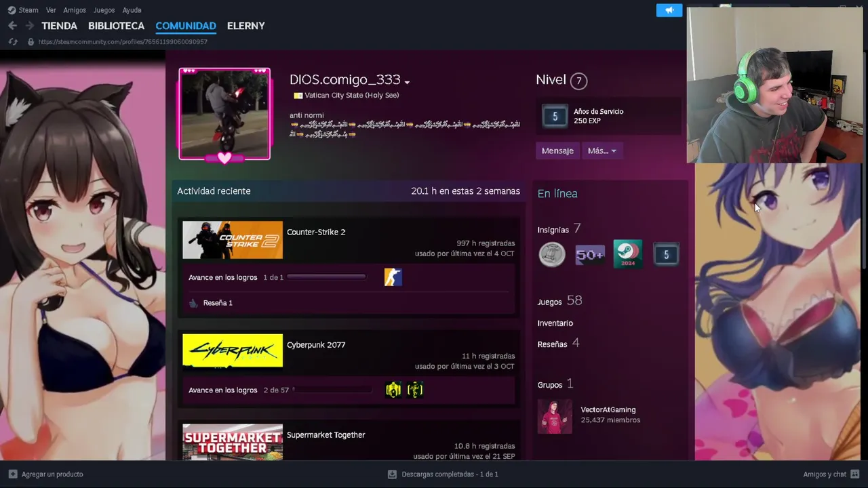Open the Reseñas 4 link
The image size is (868, 488).
pos(558,344)
